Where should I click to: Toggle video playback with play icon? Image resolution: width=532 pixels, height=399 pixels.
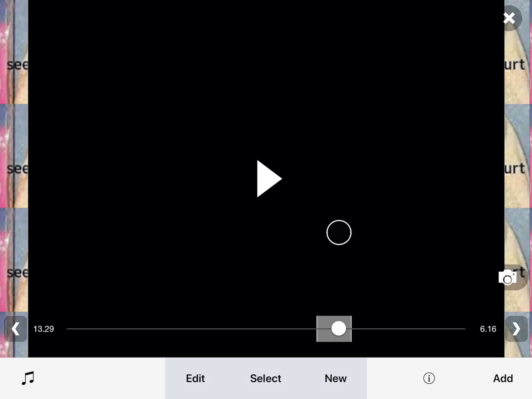[267, 178]
